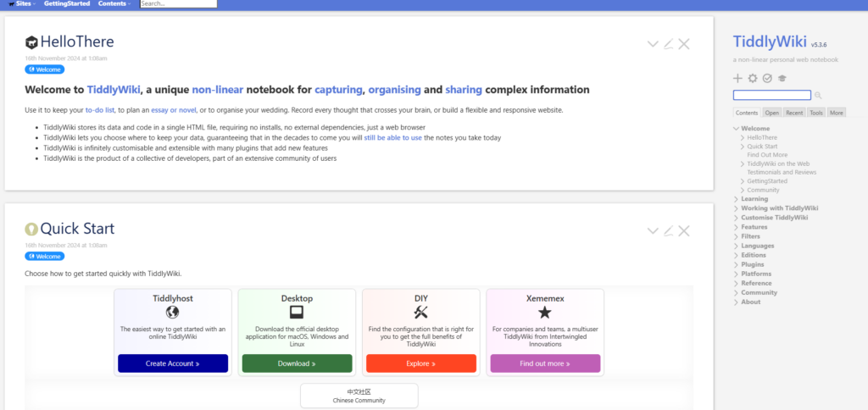Click the magnifier icon beside sidebar search

(818, 96)
